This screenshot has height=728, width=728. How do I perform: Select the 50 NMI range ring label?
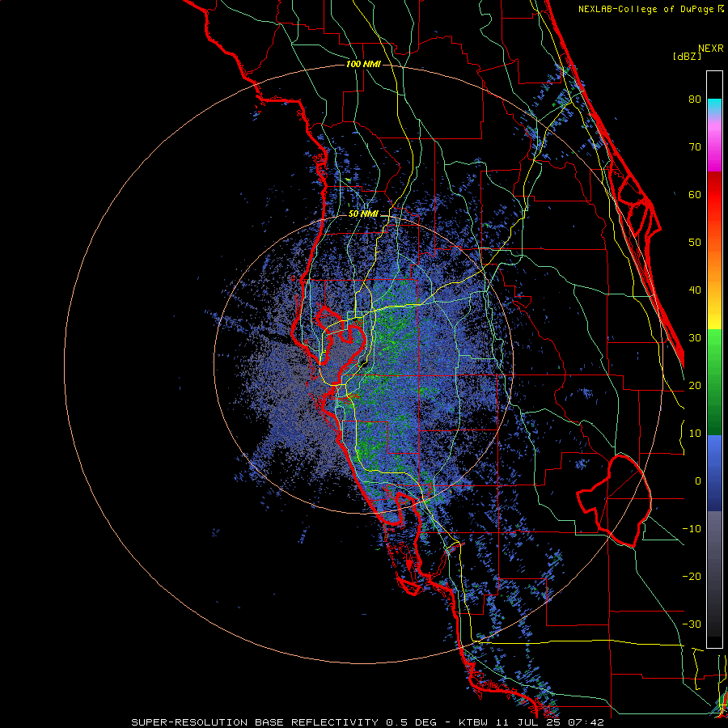coord(363,214)
